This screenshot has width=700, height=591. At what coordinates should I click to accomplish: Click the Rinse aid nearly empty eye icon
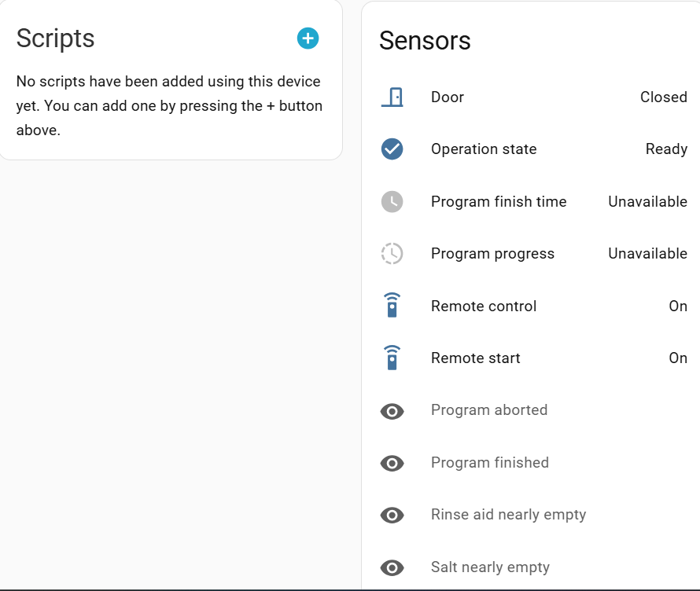(392, 515)
